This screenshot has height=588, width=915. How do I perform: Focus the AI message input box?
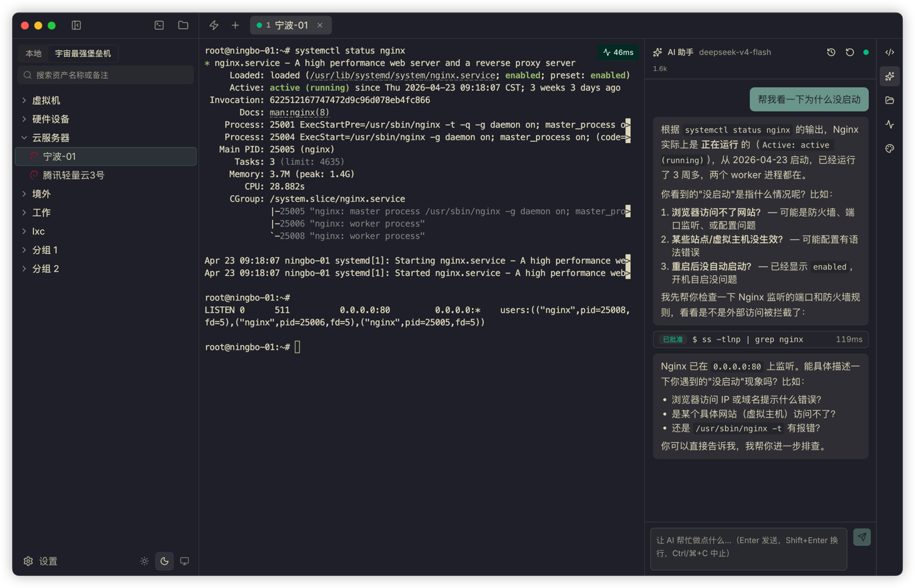click(749, 549)
